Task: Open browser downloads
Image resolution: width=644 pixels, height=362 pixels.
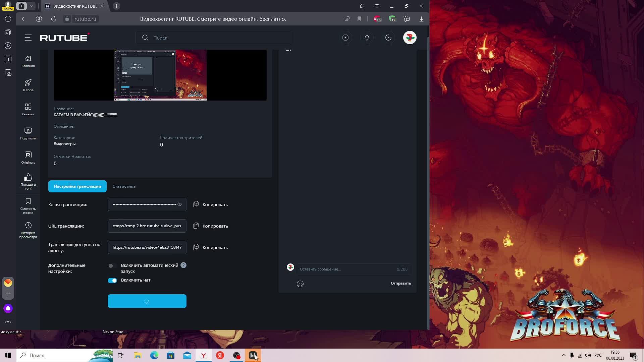Action: point(421,19)
